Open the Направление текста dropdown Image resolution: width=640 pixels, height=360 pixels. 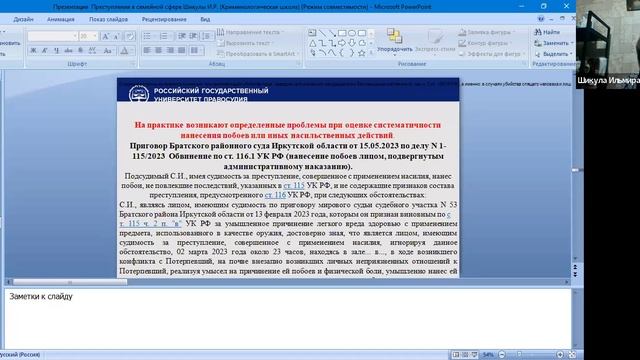(251, 32)
